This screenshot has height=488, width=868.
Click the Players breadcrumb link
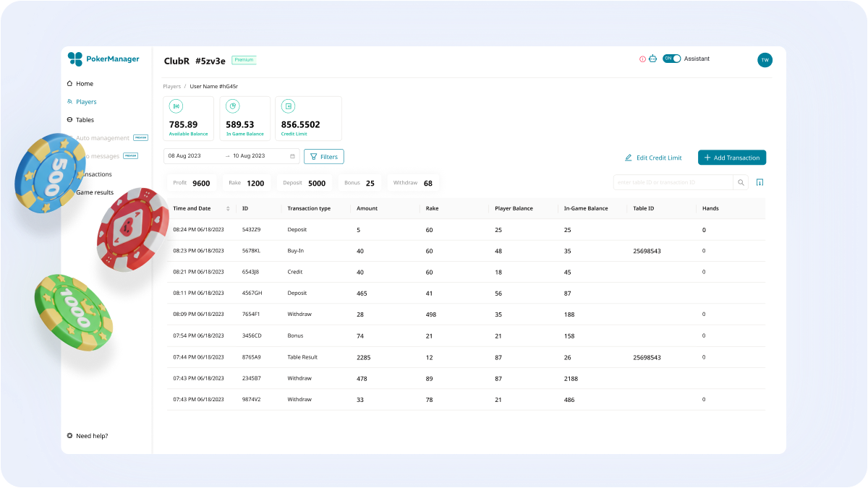pyautogui.click(x=172, y=87)
